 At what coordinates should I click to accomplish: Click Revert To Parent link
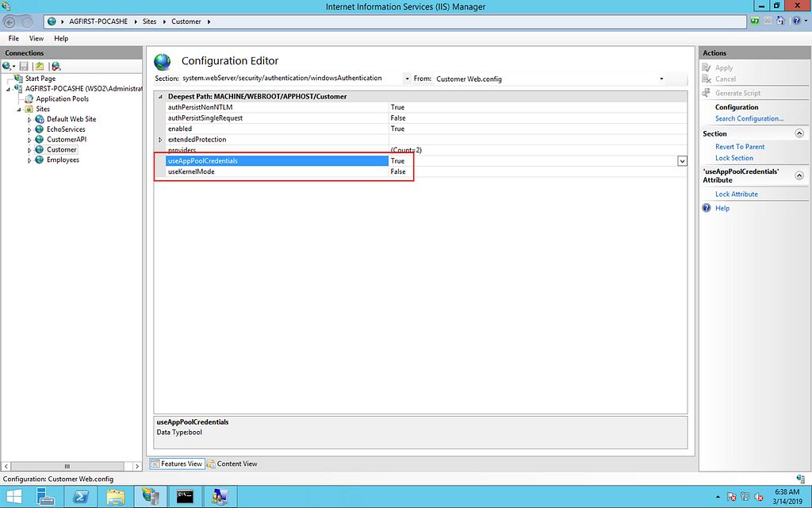(740, 147)
